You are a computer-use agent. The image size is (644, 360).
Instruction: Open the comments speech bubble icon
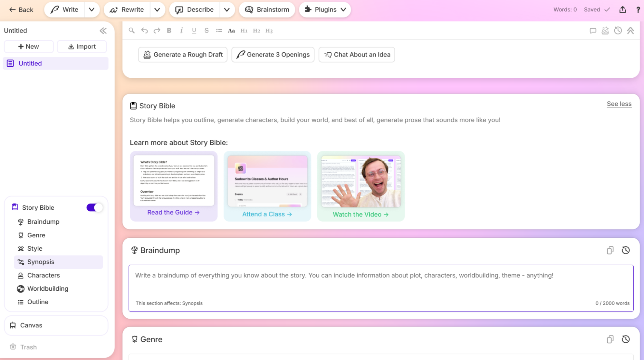[x=593, y=31]
